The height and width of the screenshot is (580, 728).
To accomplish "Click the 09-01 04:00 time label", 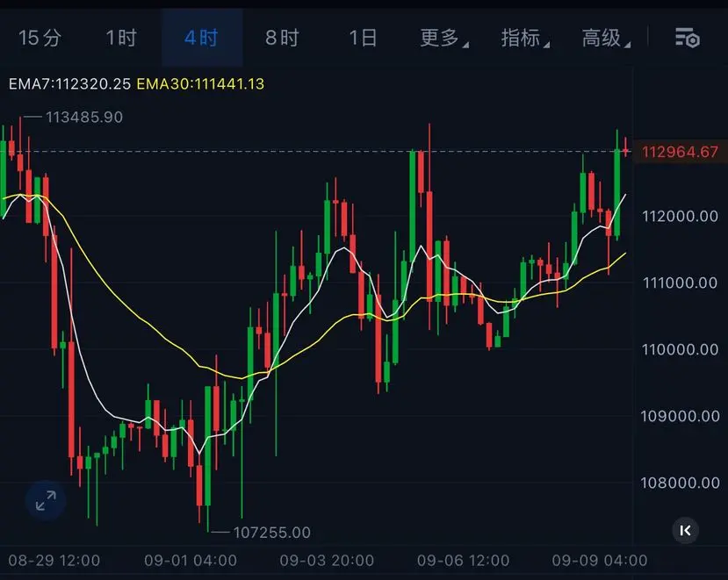I will click(x=191, y=561).
